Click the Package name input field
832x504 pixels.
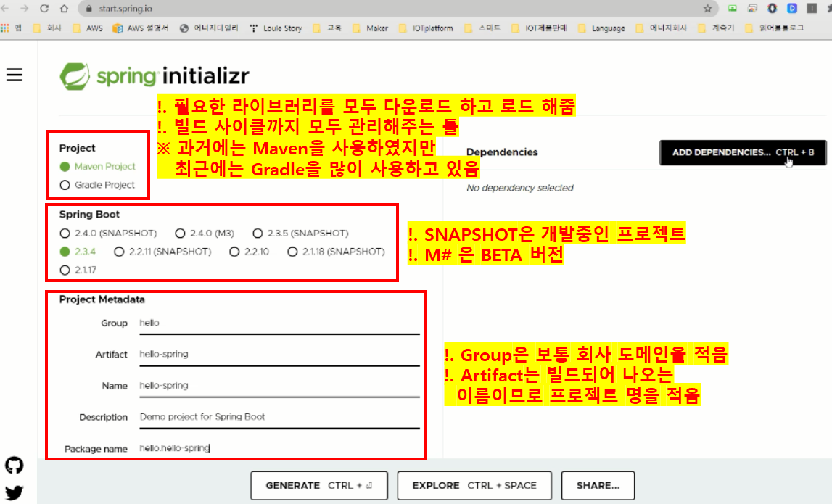pos(280,448)
